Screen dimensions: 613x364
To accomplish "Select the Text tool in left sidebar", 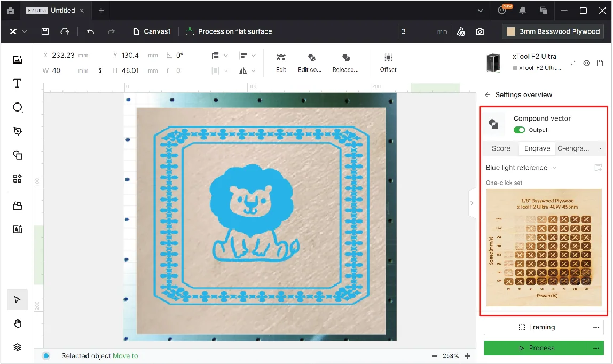I will [17, 83].
